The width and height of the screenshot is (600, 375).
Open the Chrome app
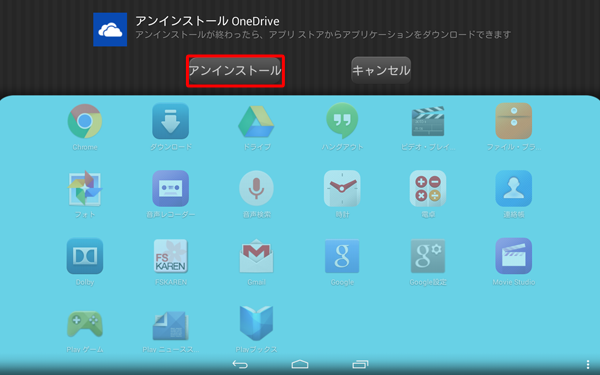pyautogui.click(x=85, y=121)
